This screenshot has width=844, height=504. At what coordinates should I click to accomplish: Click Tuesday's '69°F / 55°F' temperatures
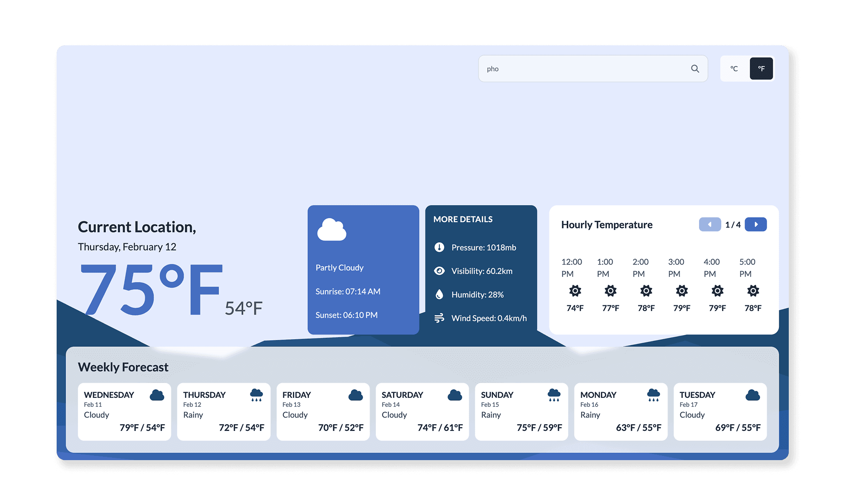(x=738, y=428)
